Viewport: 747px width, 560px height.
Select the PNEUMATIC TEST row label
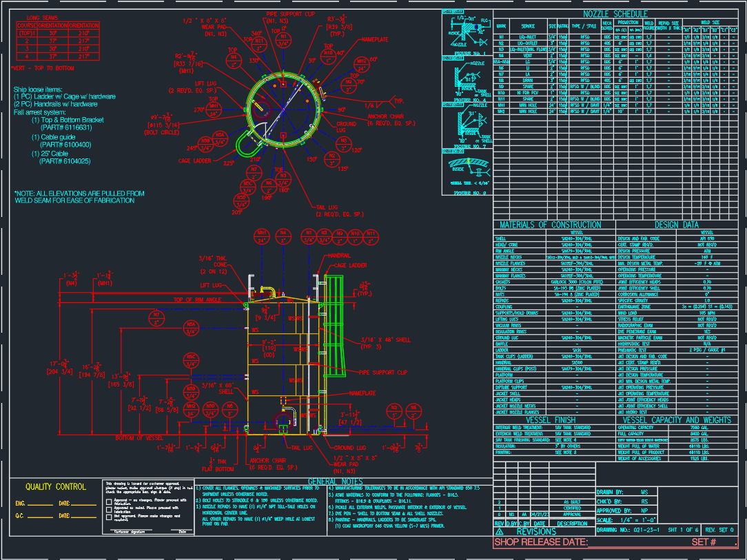633,351
